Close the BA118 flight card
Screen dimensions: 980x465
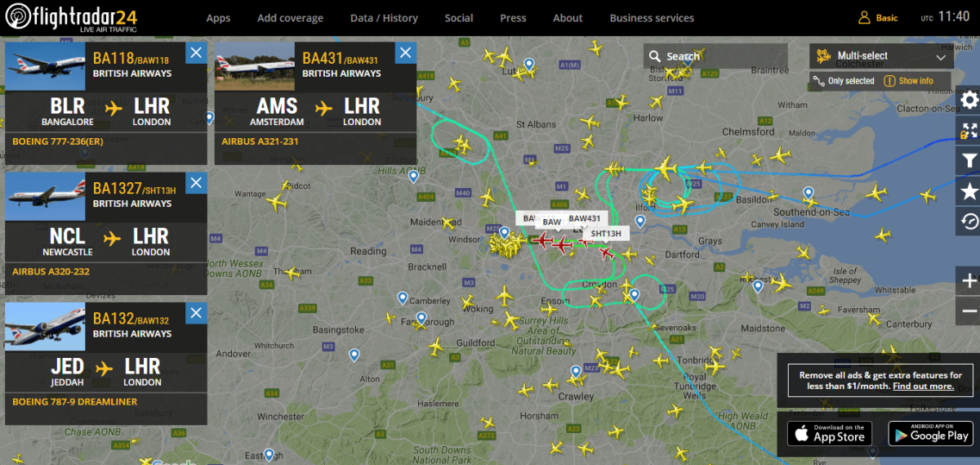coord(196,53)
